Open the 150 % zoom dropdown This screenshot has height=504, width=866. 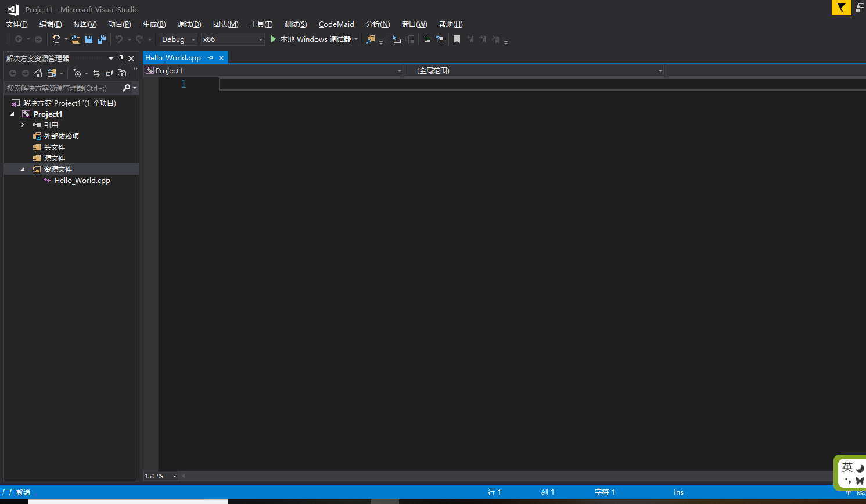tap(161, 476)
